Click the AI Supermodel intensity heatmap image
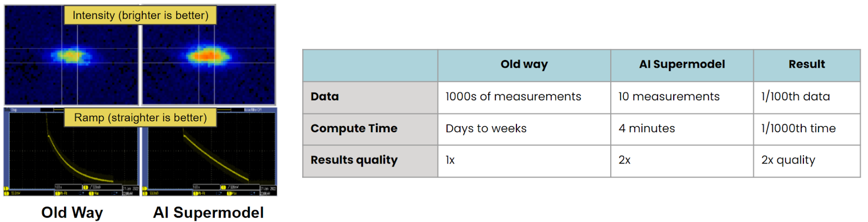The height and width of the screenshot is (222, 868). click(x=209, y=55)
